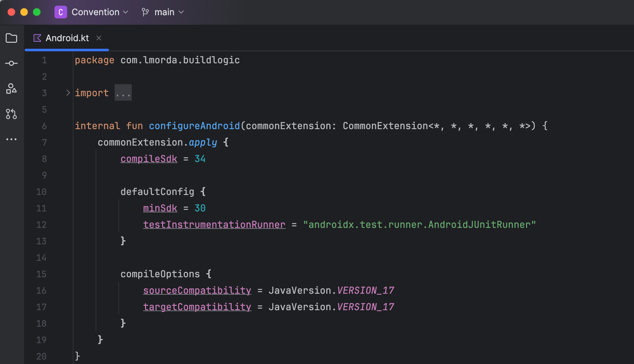The image size is (634, 364).
Task: Open the Project folder tool window
Action: [11, 38]
